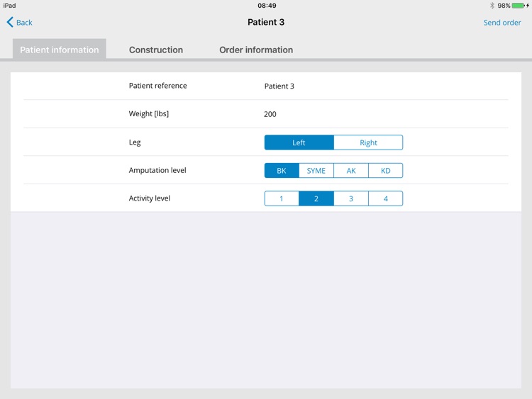Screen dimensions: 532x399
Task: Choose AK amputation level
Action: coord(351,171)
